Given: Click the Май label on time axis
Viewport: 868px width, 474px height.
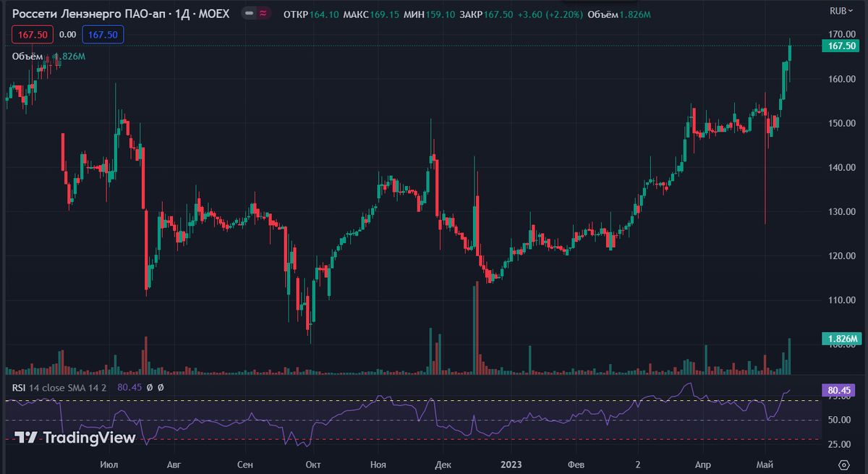Looking at the screenshot, I should [765, 463].
